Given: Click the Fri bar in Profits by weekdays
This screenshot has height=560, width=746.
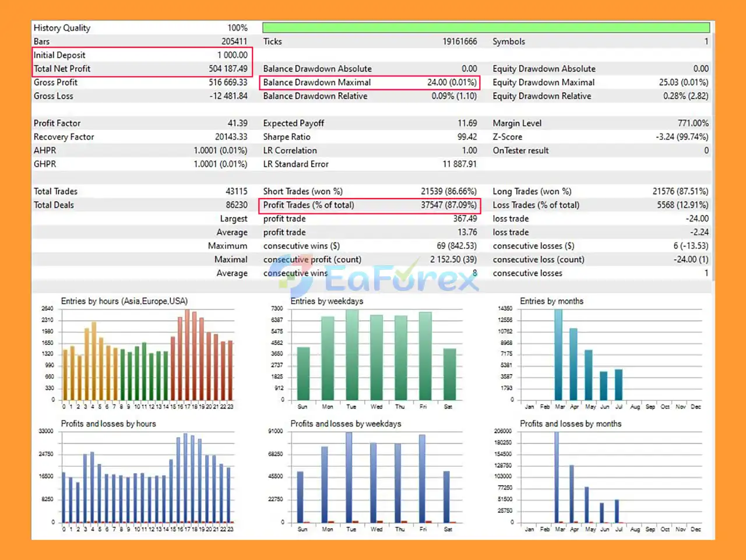Looking at the screenshot, I should click(x=422, y=478).
